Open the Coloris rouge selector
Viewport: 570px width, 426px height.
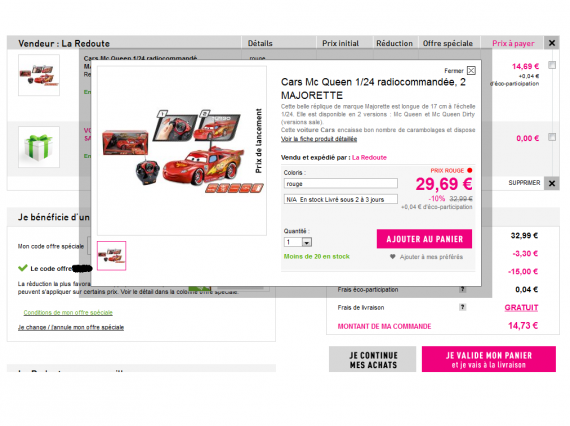click(x=341, y=184)
